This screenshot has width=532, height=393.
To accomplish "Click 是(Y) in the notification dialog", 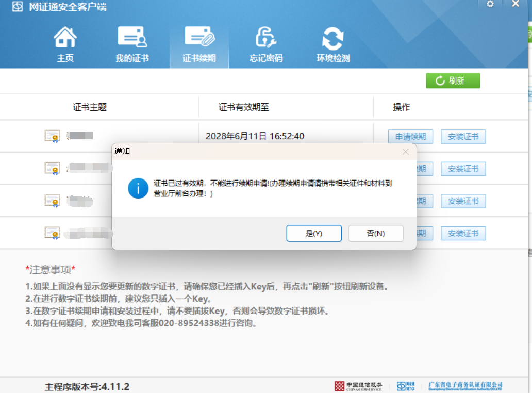I will 314,233.
